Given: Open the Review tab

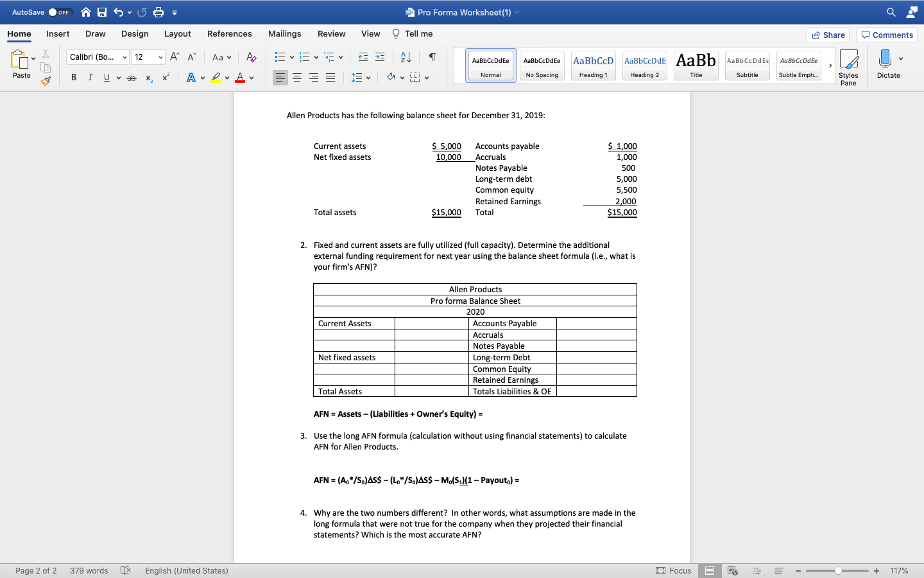Looking at the screenshot, I should tap(331, 33).
